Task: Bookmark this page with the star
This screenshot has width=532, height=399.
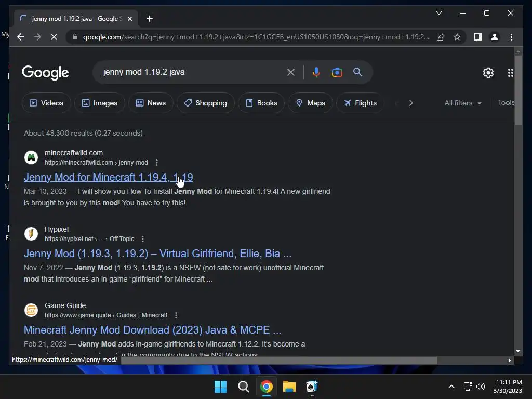Action: coord(457,37)
